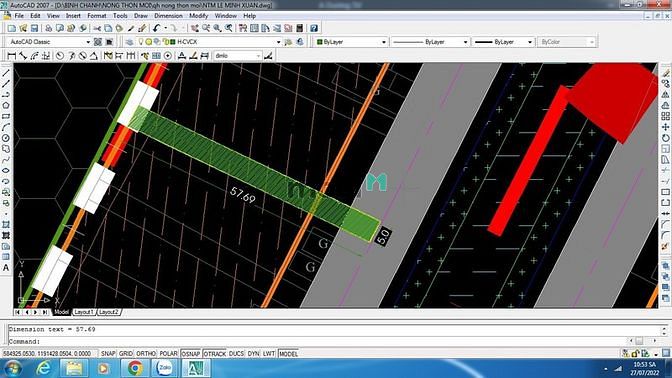Click the Command line input field
Viewport: 672px width, 378px height.
tap(318, 342)
